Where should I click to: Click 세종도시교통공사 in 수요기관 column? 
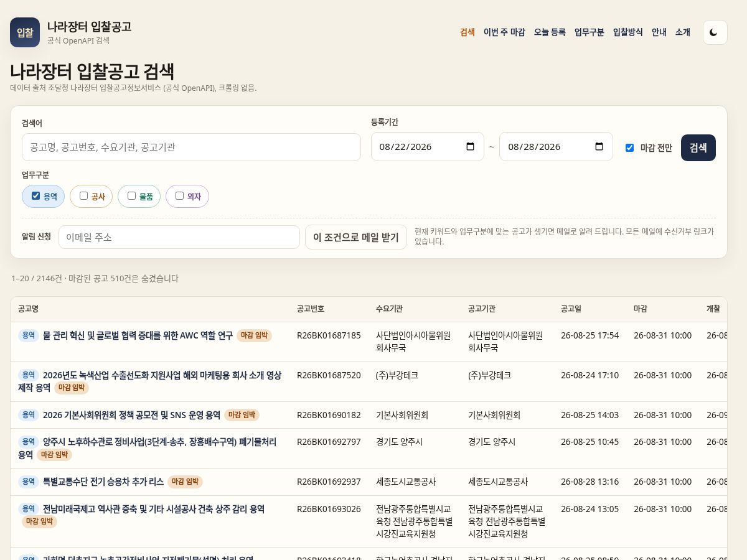pos(406,482)
